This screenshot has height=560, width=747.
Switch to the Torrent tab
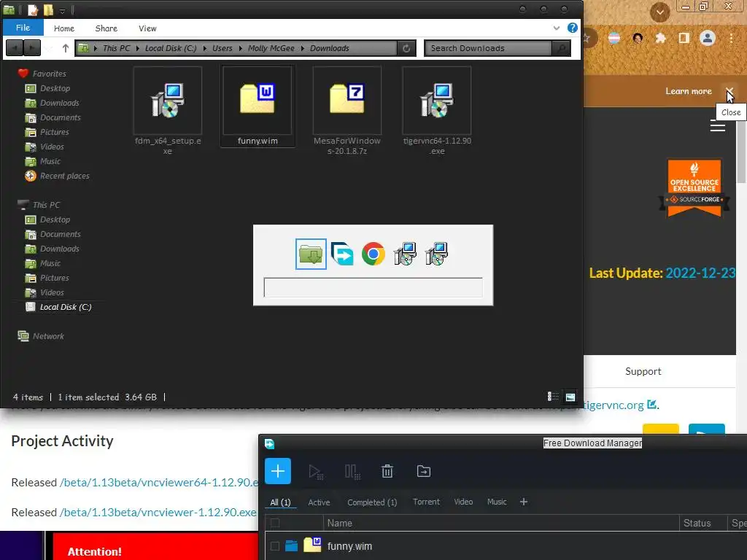pyautogui.click(x=426, y=502)
